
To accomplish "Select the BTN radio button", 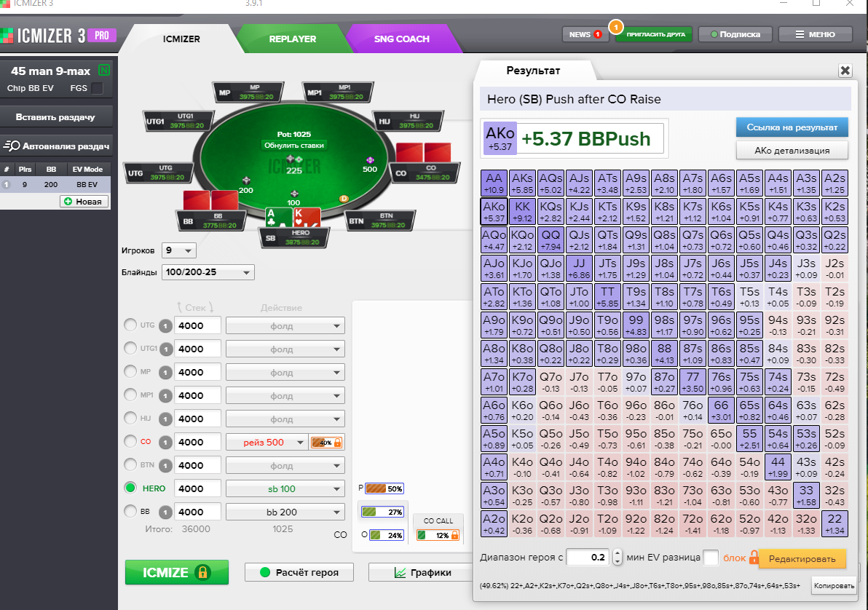I will pos(130,464).
